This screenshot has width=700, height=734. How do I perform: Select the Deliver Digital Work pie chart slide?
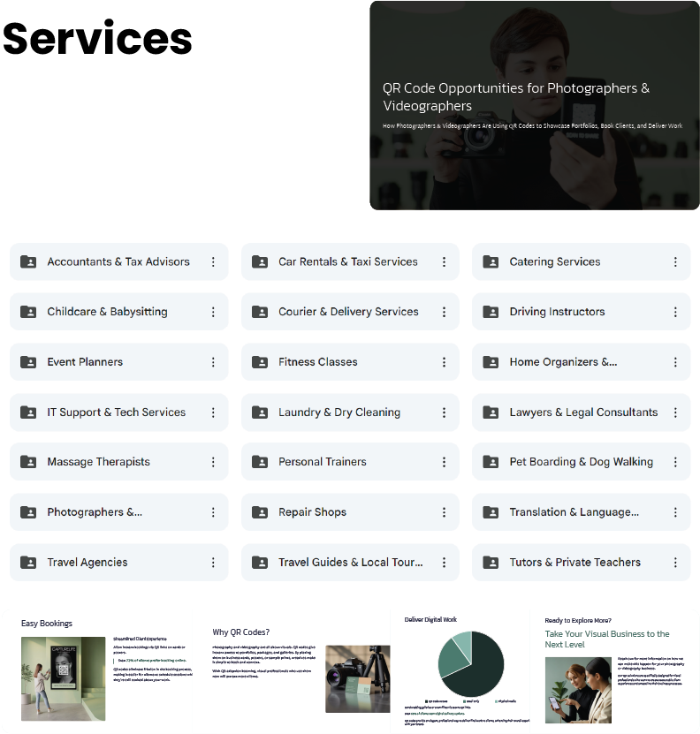460,669
